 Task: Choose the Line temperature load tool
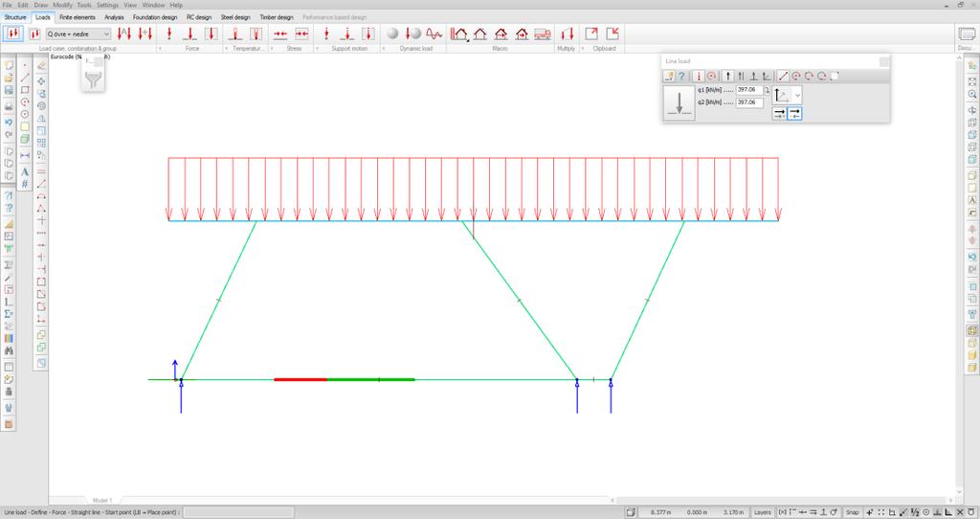[235, 34]
